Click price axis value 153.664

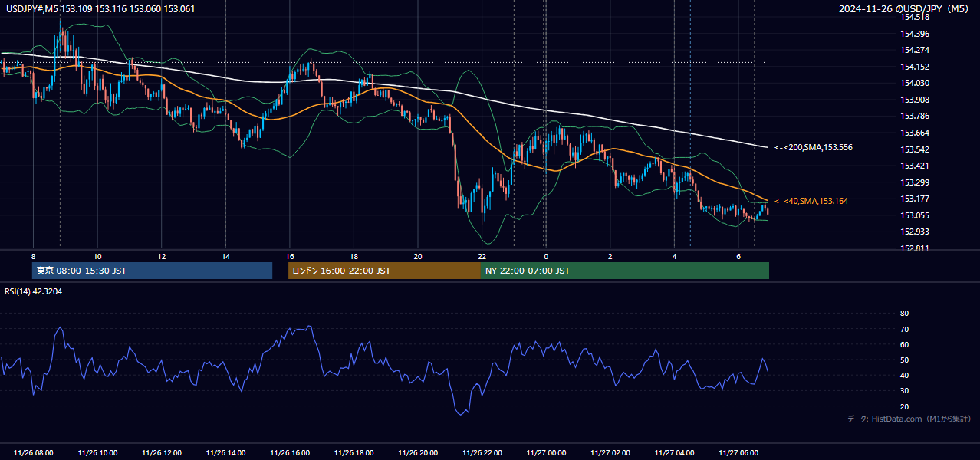(x=915, y=133)
